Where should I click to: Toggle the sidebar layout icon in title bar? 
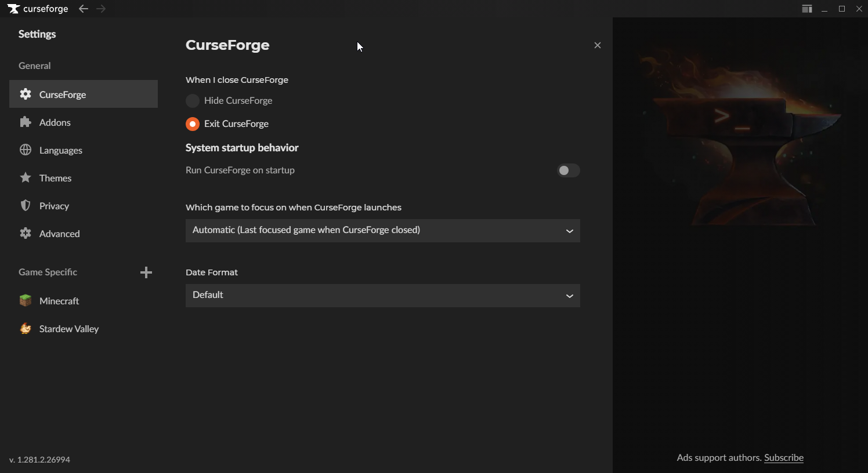807,9
